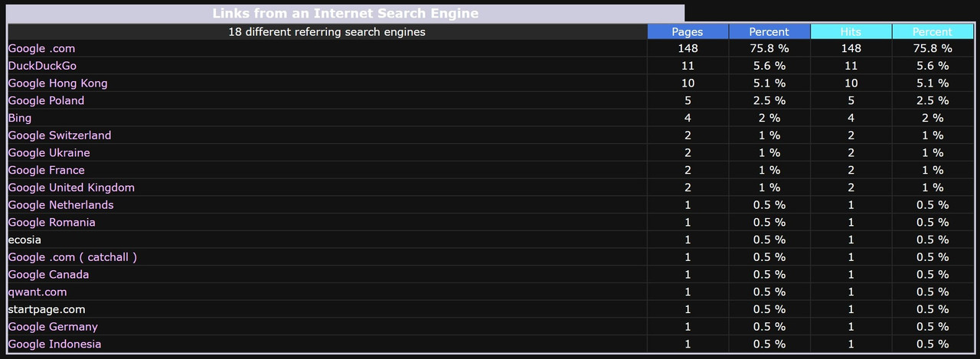Select '18 different referring search engines' header
This screenshot has width=980, height=359.
coord(327,31)
